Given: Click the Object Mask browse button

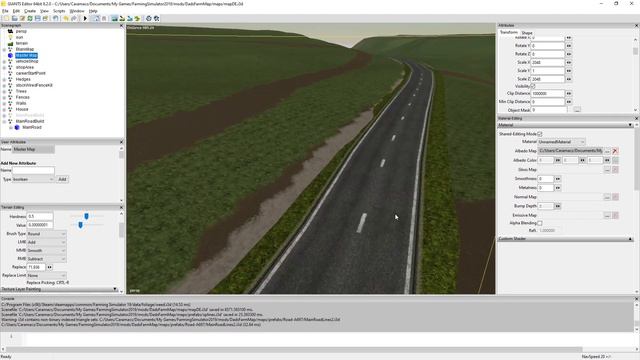Looking at the screenshot, I should tap(577, 110).
